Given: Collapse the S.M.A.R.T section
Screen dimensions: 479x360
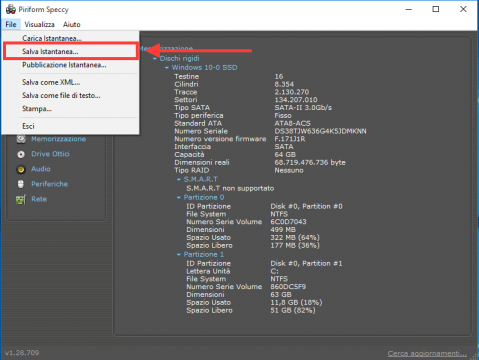Looking at the screenshot, I should coord(179,179).
